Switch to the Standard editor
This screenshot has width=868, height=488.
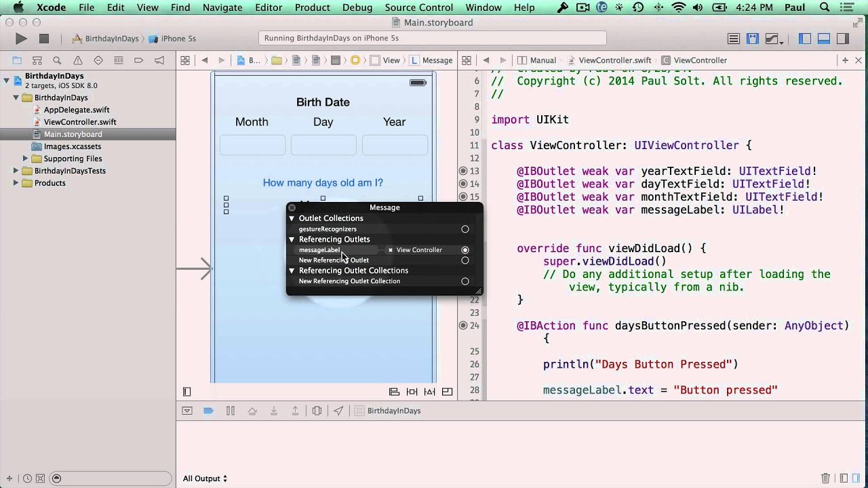pyautogui.click(x=733, y=39)
